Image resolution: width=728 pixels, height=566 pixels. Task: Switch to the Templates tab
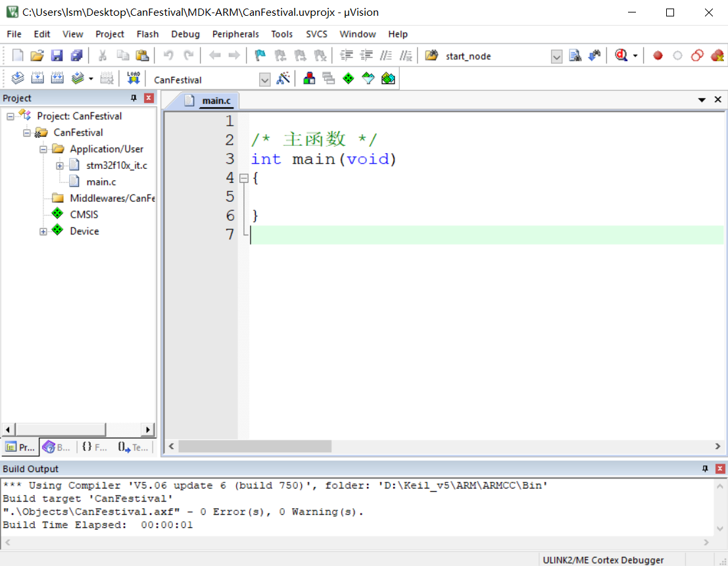(x=133, y=447)
